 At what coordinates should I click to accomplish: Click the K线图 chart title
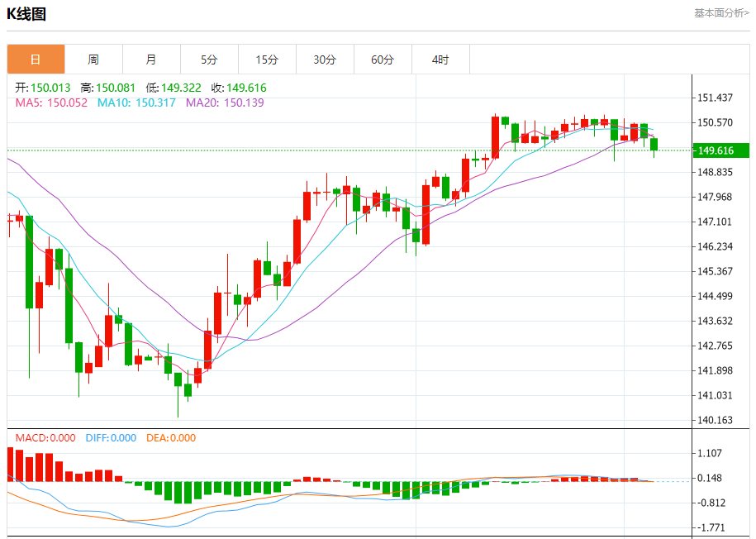coord(26,14)
